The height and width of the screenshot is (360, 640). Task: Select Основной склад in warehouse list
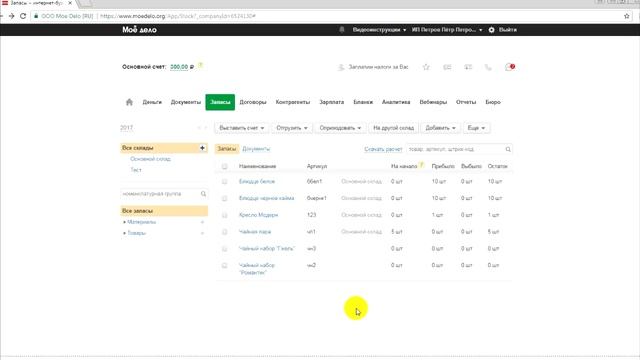[x=150, y=159]
